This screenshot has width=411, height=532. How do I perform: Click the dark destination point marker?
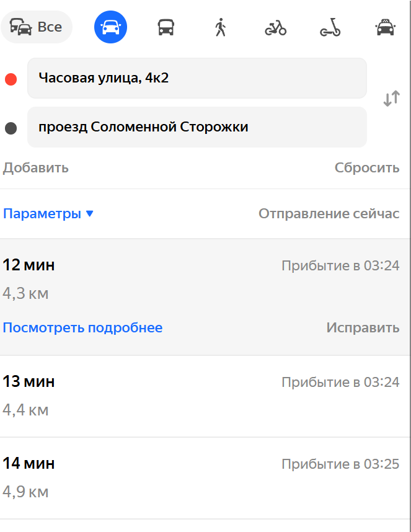pos(11,128)
